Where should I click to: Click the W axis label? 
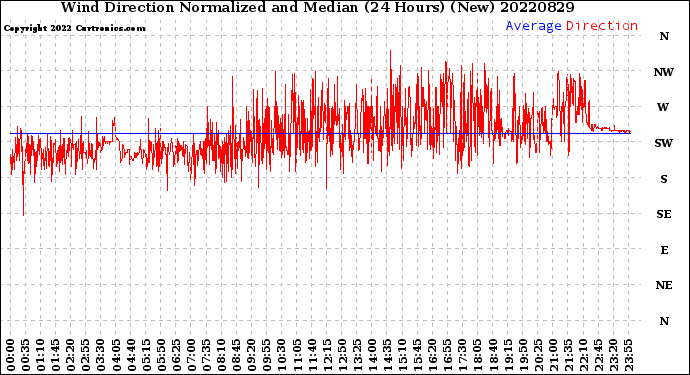[x=663, y=107]
